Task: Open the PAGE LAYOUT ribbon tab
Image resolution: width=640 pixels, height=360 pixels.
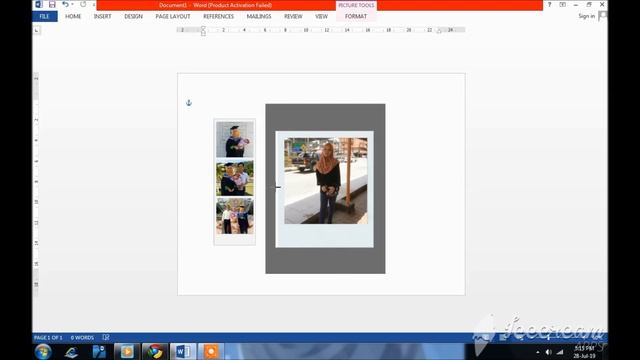Action: point(173,16)
